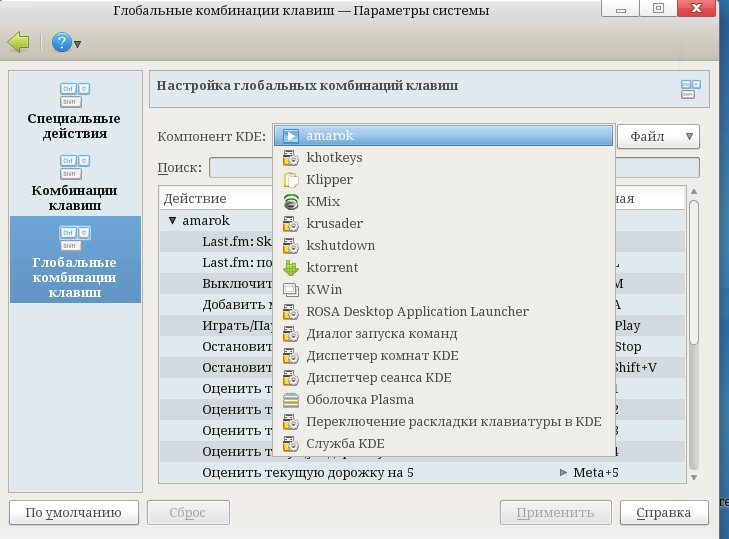The image size is (729, 539).
Task: Click the Справка button
Action: tap(664, 512)
